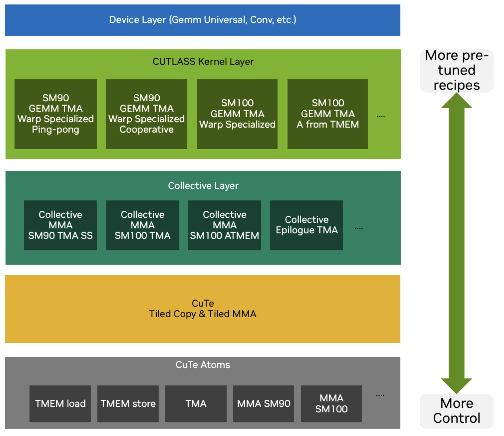Click the More pre-tuned recipes label
The height and width of the screenshot is (436, 504).
point(456,70)
